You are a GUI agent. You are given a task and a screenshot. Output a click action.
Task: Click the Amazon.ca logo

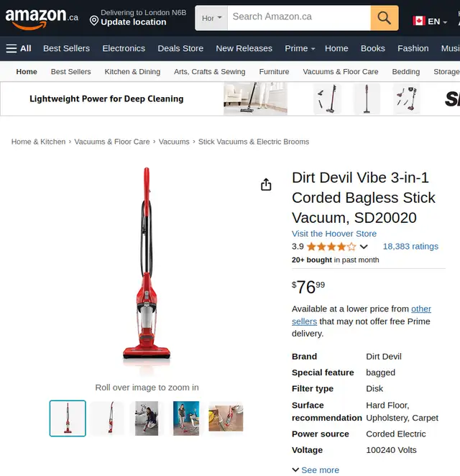pos(42,18)
